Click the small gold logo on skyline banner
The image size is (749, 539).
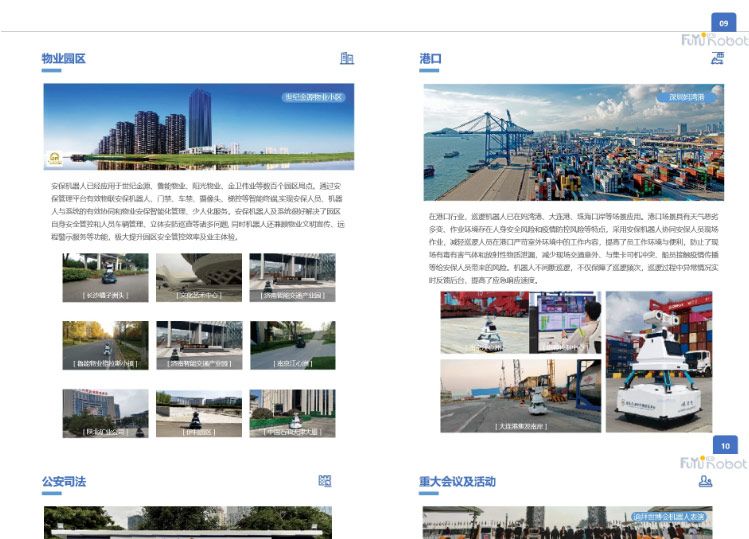coord(54,157)
